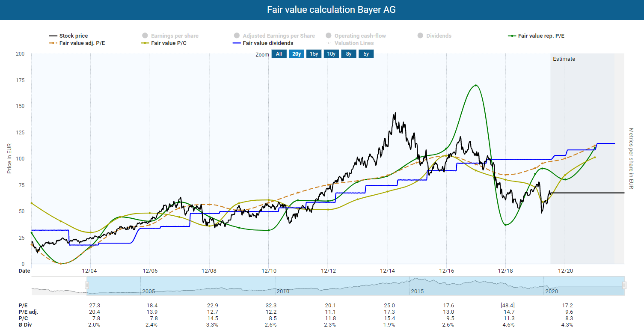Click the left navigator range handle
The width and height of the screenshot is (644, 333).
coord(87,285)
